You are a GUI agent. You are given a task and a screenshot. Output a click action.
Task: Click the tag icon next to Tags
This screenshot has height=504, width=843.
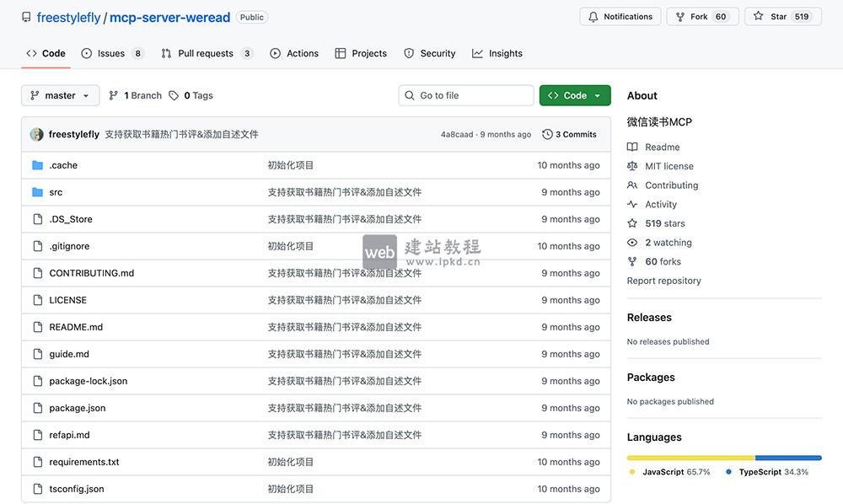(174, 96)
